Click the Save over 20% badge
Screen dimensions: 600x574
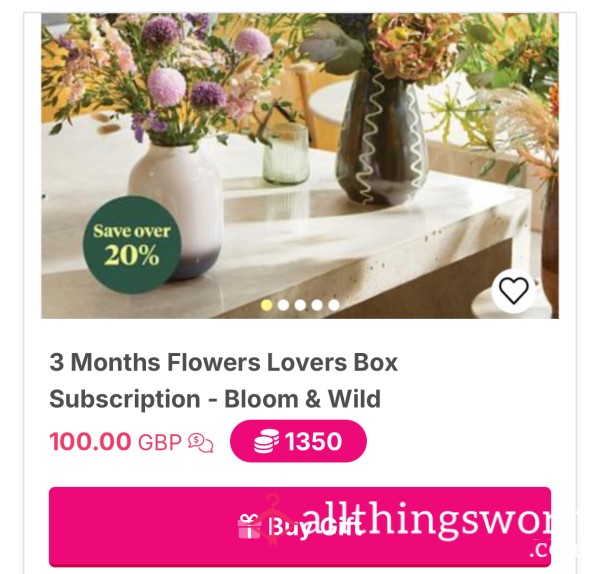pos(132,245)
